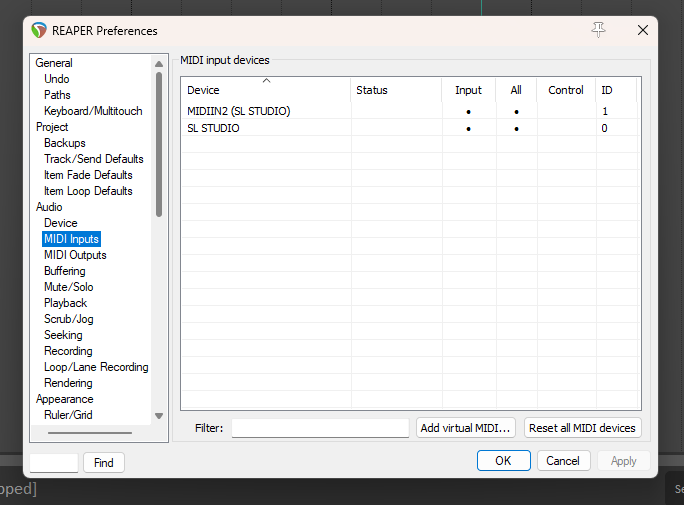Toggle All dot for SL STUDIO device

[516, 128]
